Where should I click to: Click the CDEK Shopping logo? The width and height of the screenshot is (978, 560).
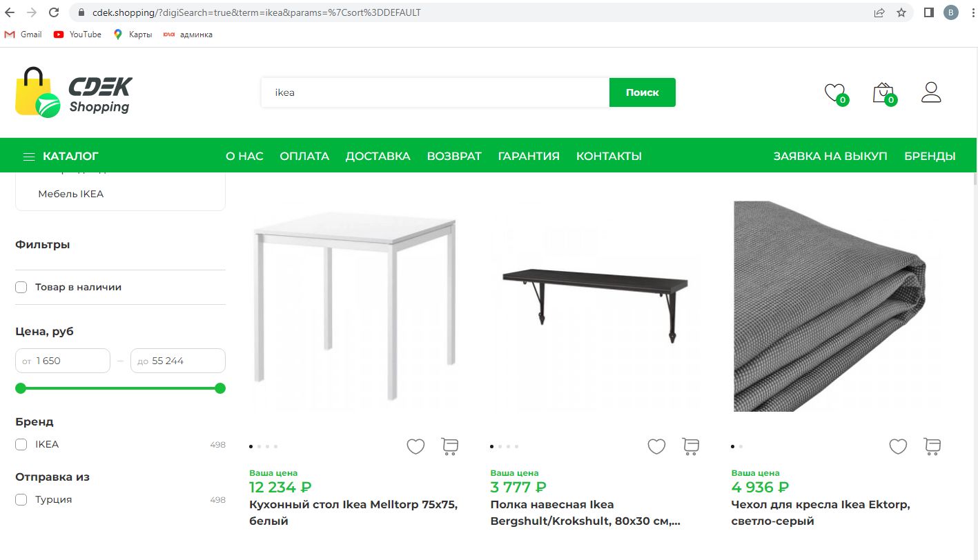pyautogui.click(x=72, y=93)
